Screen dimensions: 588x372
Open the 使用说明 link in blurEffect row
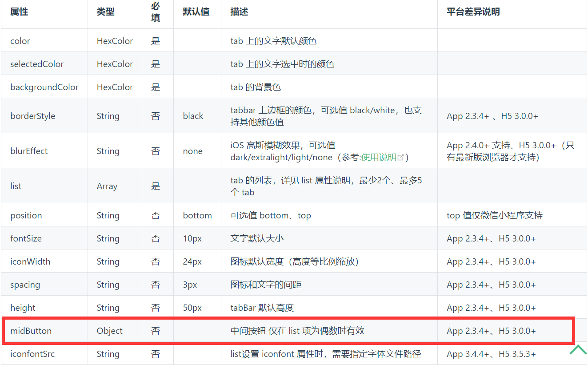click(378, 157)
